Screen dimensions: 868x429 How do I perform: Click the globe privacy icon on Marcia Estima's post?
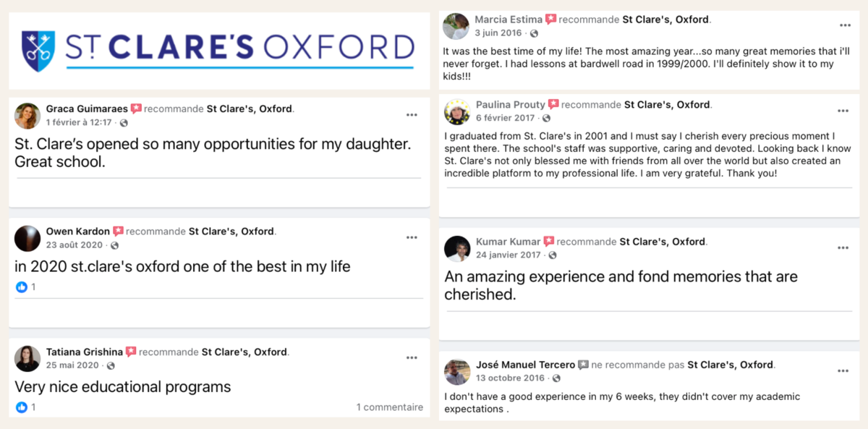point(534,33)
